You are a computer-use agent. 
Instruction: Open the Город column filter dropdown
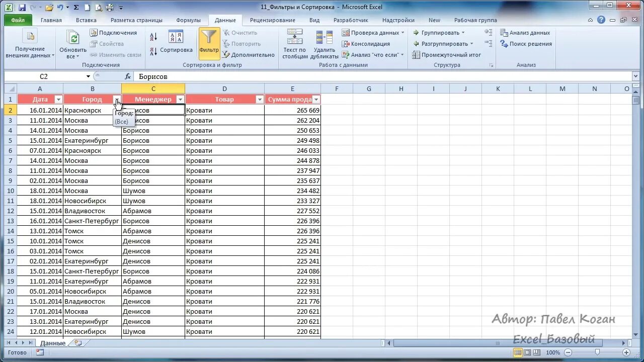pos(117,100)
